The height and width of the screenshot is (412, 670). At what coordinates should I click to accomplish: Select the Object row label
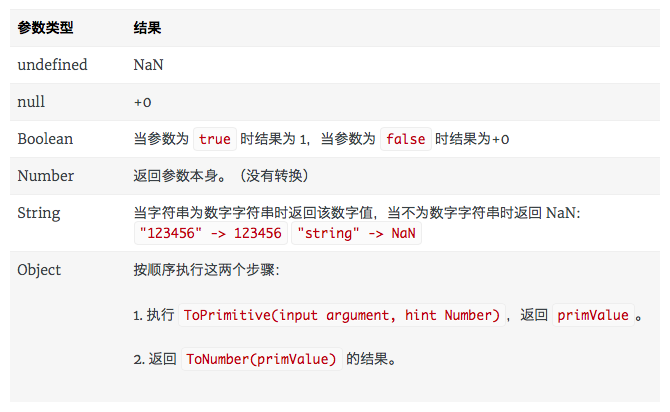point(39,270)
